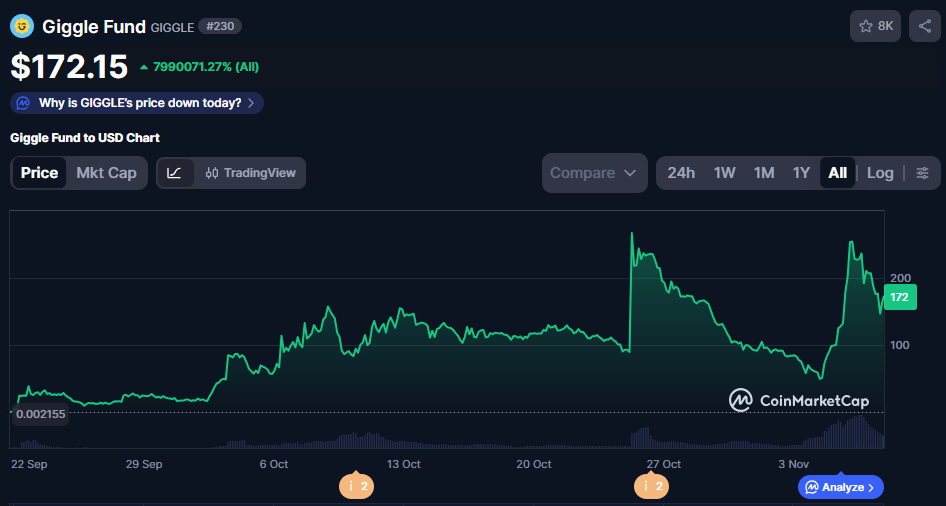Select the 1M time range
946x506 pixels.
764,173
